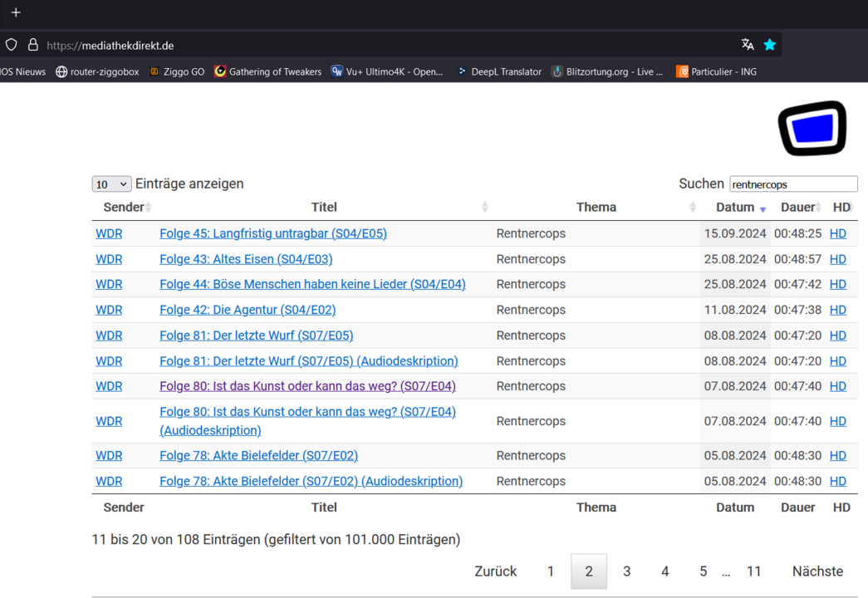The height and width of the screenshot is (598, 868).
Task: Sort table by Titel column header
Action: [x=324, y=208]
